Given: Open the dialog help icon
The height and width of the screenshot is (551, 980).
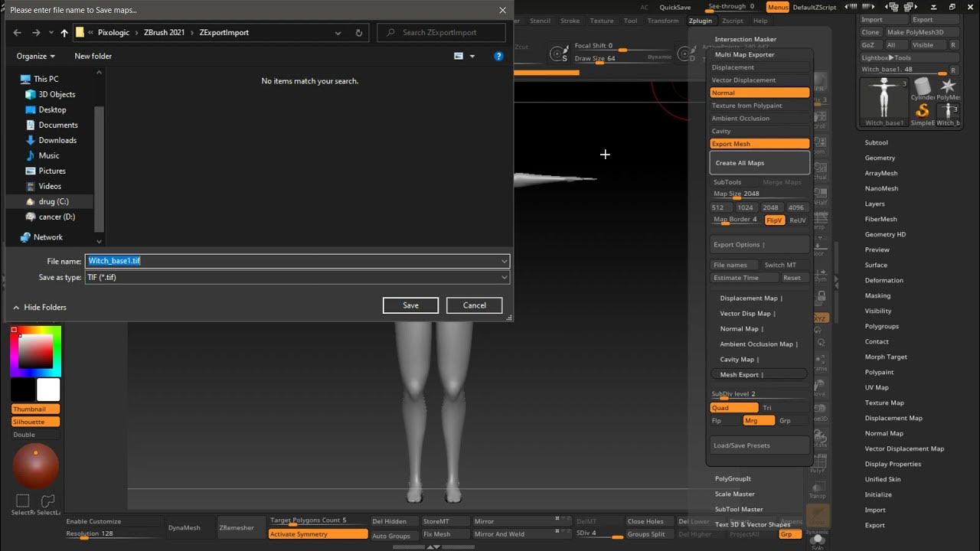Looking at the screenshot, I should (x=498, y=56).
